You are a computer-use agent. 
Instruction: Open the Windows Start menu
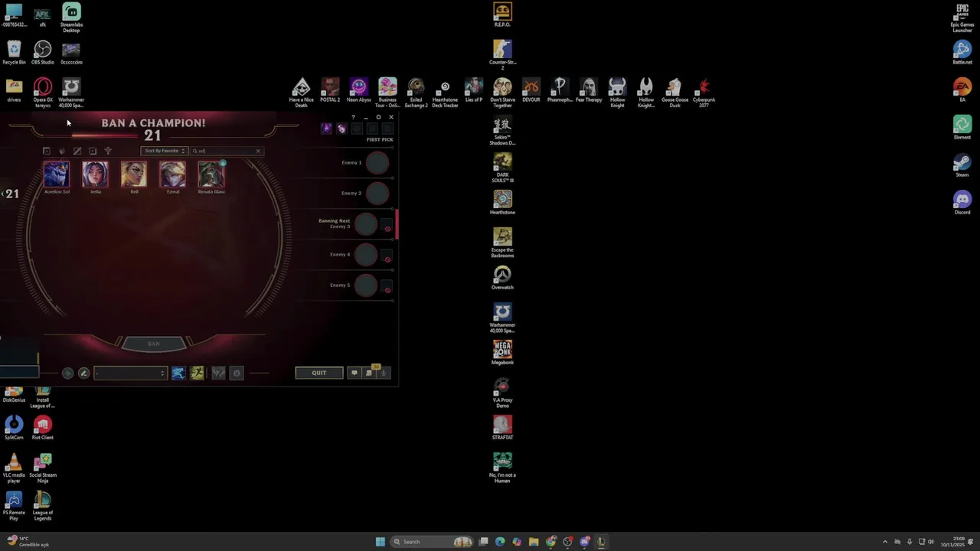[x=380, y=542]
